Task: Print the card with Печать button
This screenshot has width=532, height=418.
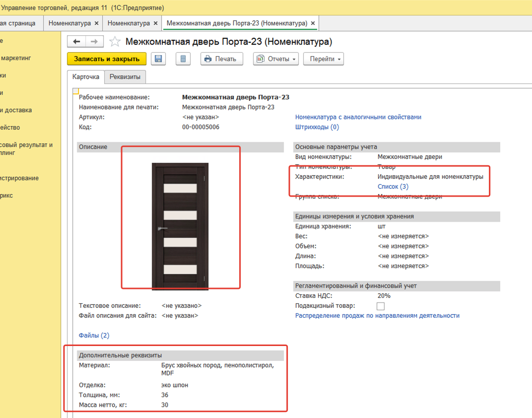Action: coord(221,59)
